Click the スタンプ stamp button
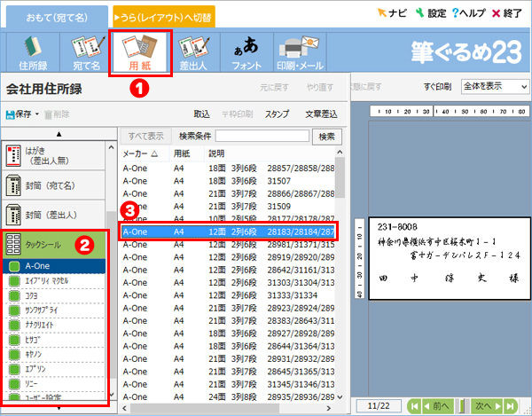Viewport: 532px width, 416px height. coord(277,114)
